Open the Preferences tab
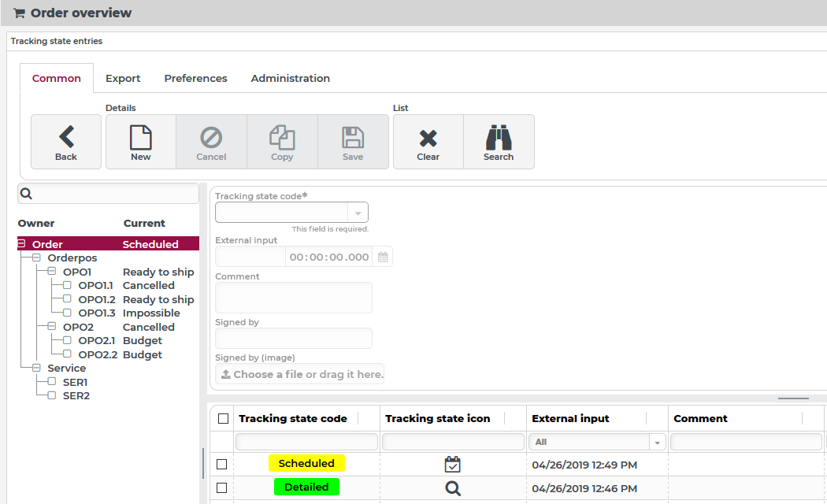The width and height of the screenshot is (827, 504). click(195, 78)
